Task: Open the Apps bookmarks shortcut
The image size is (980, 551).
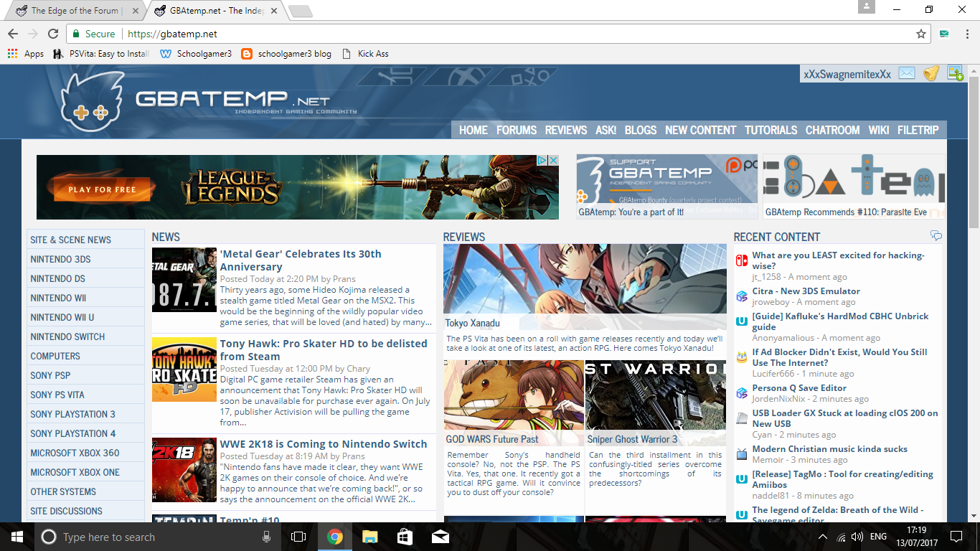Action: click(x=26, y=54)
